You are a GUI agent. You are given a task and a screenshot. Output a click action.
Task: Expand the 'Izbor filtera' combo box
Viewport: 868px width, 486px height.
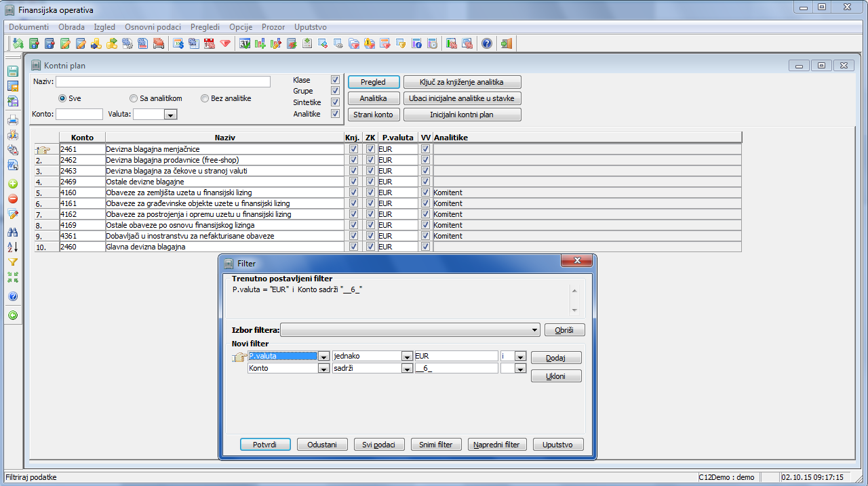(x=535, y=330)
